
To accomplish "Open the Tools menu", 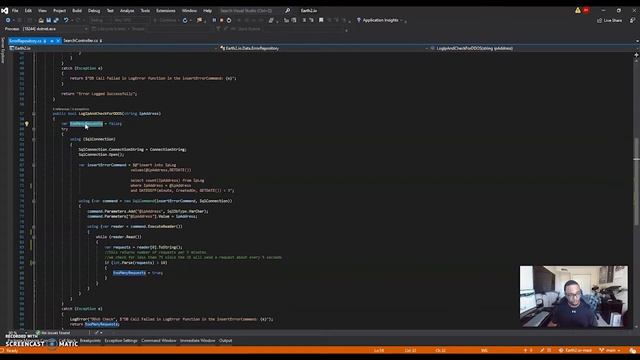I will pyautogui.click(x=145, y=11).
